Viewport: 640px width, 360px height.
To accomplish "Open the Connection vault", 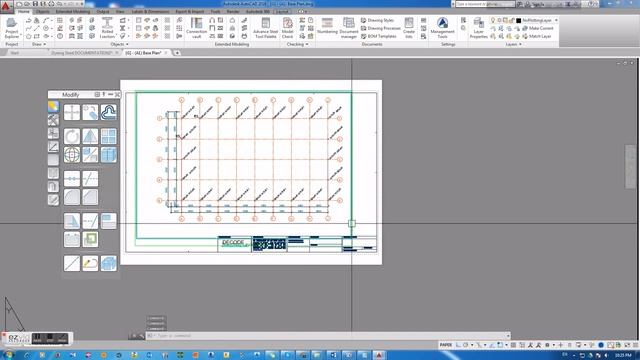I will pyautogui.click(x=196, y=28).
